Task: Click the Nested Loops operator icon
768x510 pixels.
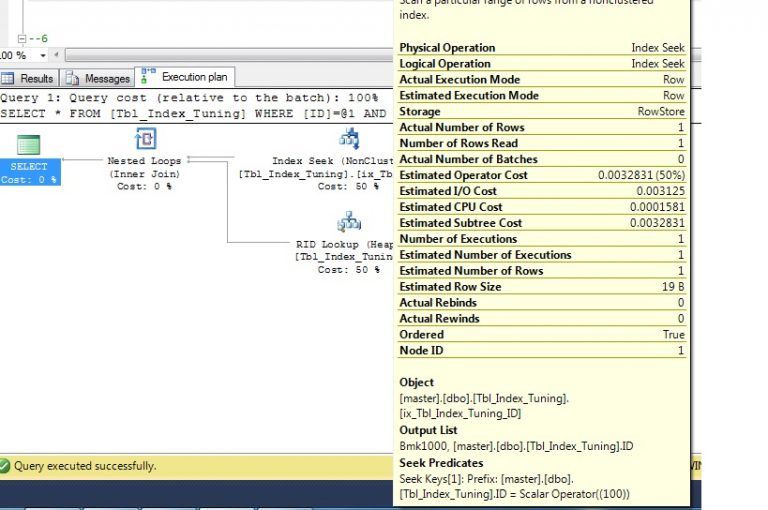Action: pyautogui.click(x=145, y=139)
